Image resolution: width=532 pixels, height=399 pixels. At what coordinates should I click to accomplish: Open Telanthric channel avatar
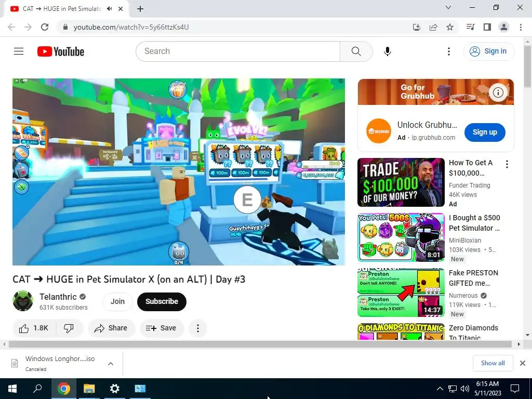click(23, 301)
